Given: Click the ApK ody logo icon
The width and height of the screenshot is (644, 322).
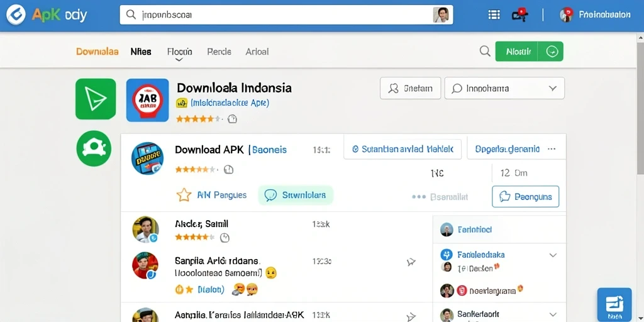Looking at the screenshot, I should [16, 16].
